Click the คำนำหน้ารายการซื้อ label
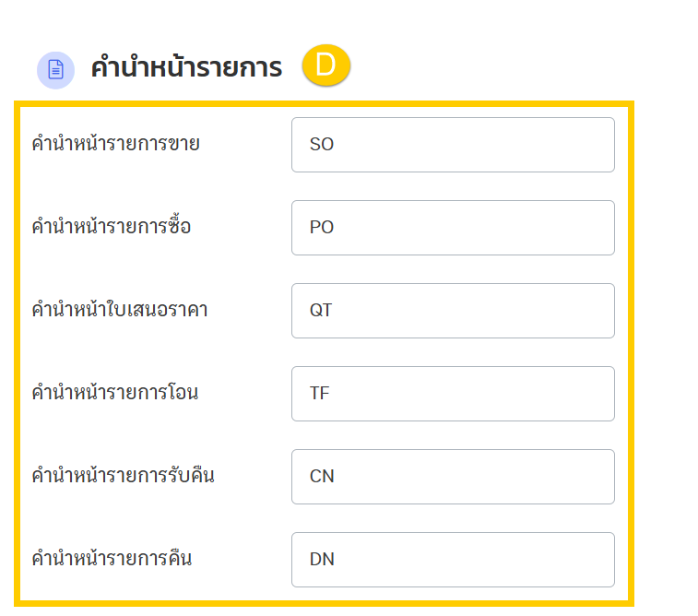 (112, 225)
